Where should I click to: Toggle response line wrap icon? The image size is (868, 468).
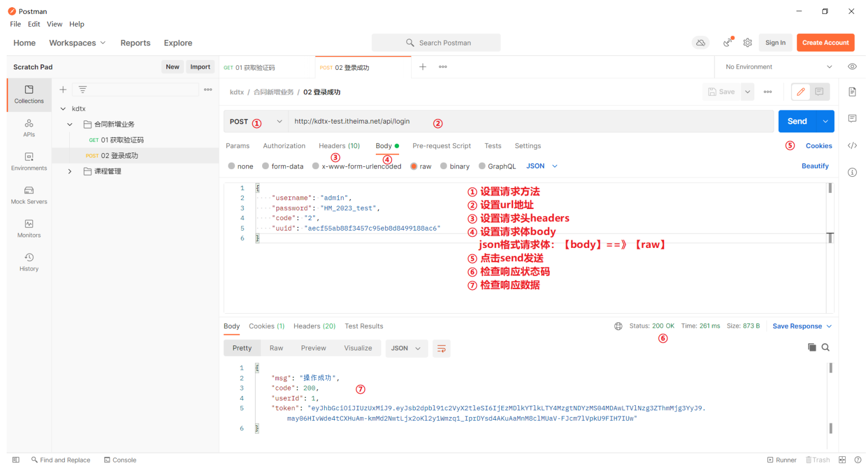441,348
